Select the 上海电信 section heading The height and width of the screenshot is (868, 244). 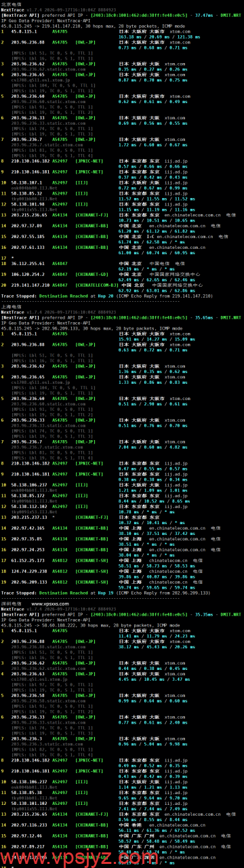coord(12,306)
